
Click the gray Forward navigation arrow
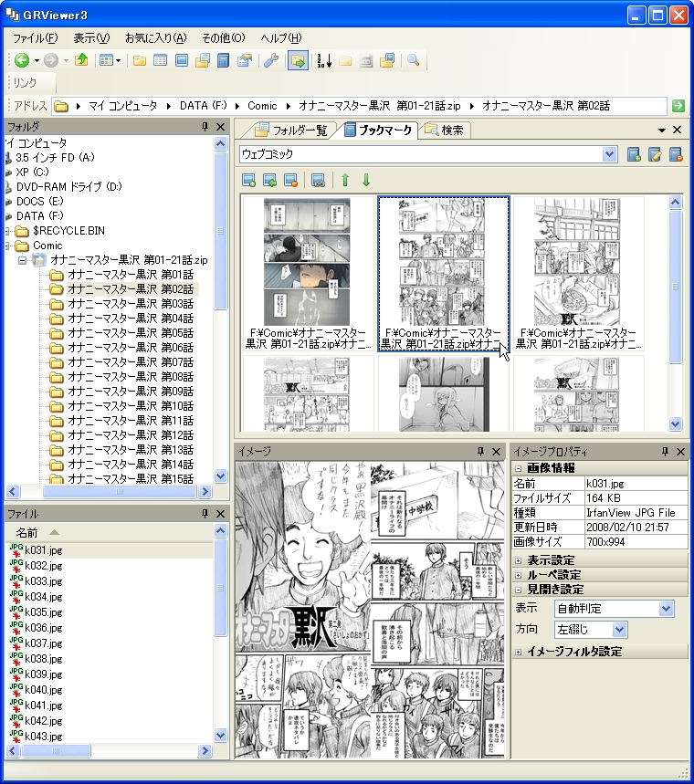pyautogui.click(x=50, y=60)
